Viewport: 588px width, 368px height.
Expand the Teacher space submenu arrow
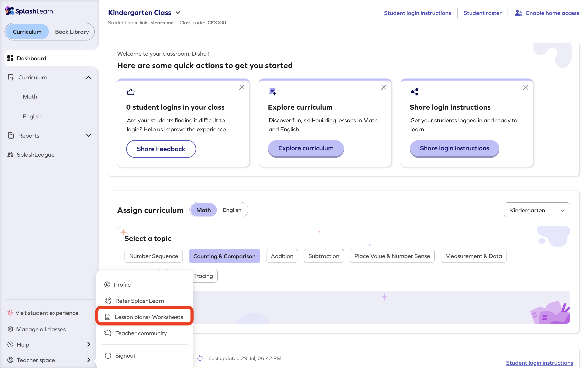[x=89, y=360]
